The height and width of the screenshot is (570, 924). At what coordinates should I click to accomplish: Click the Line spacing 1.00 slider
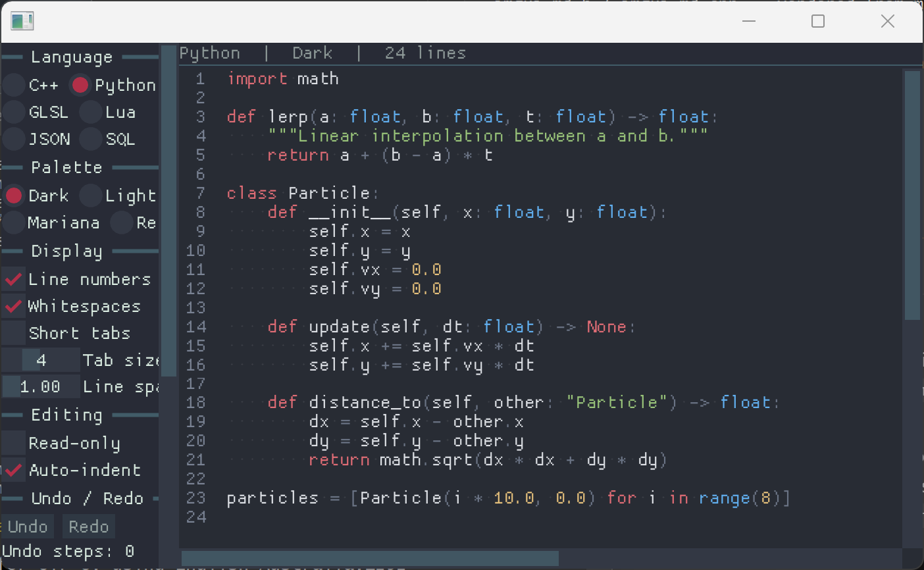point(41,386)
